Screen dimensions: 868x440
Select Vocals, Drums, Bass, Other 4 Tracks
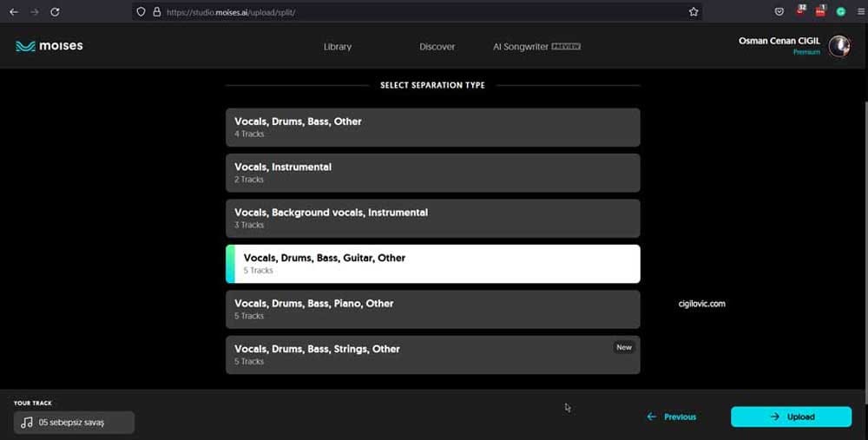(433, 128)
